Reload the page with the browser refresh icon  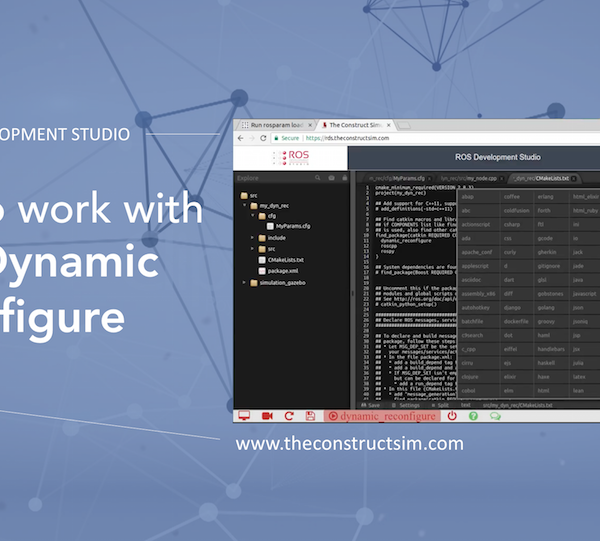[x=263, y=138]
